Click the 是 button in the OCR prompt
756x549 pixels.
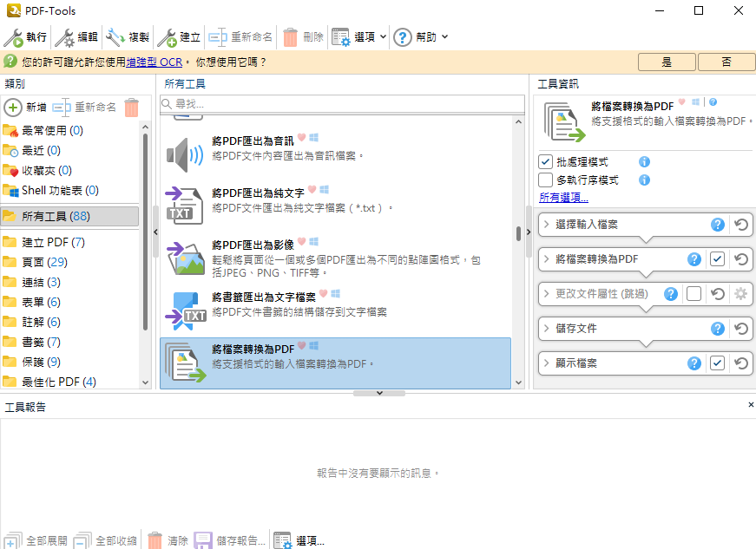pos(667,62)
